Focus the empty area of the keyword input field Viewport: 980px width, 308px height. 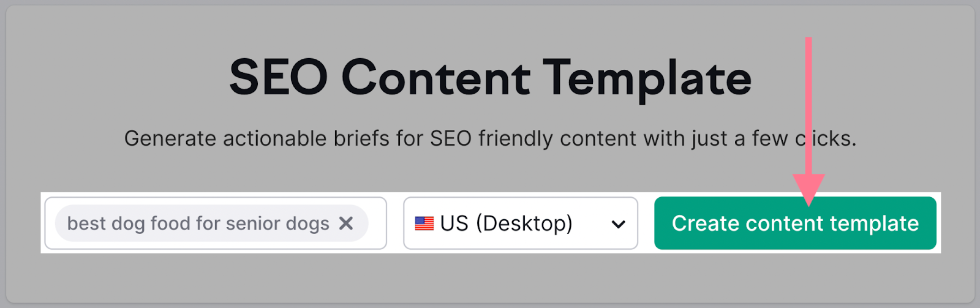[x=377, y=223]
